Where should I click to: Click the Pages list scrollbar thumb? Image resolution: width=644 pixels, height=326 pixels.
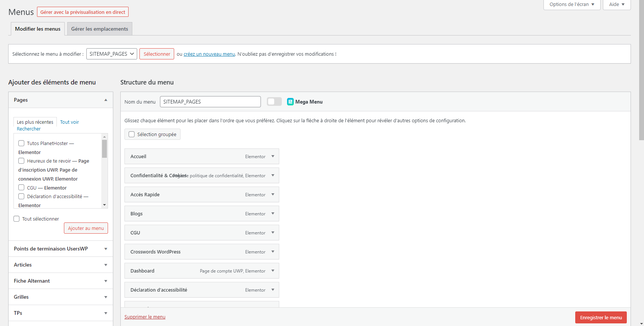pos(104,149)
